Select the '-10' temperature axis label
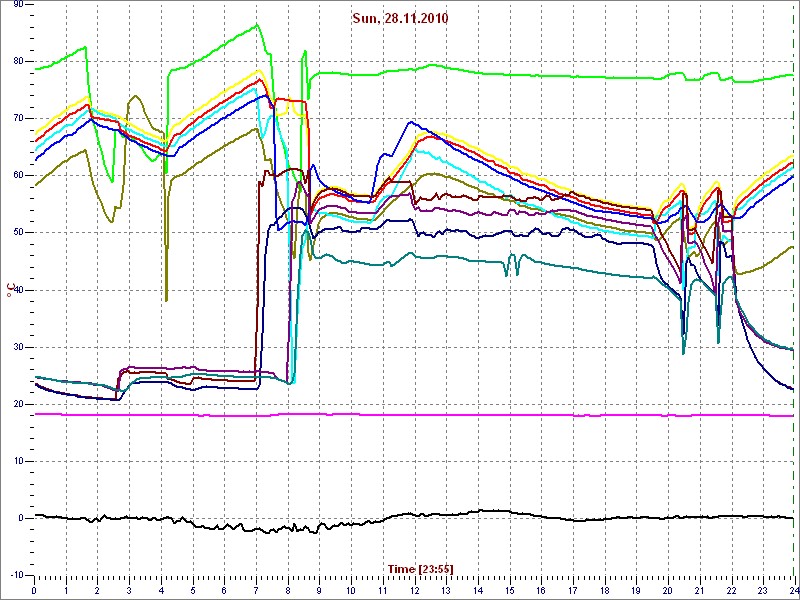The image size is (800, 600). click(x=15, y=576)
